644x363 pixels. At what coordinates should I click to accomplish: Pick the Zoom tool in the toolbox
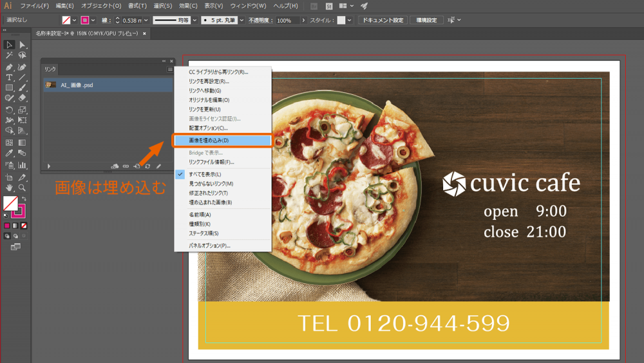coord(22,188)
